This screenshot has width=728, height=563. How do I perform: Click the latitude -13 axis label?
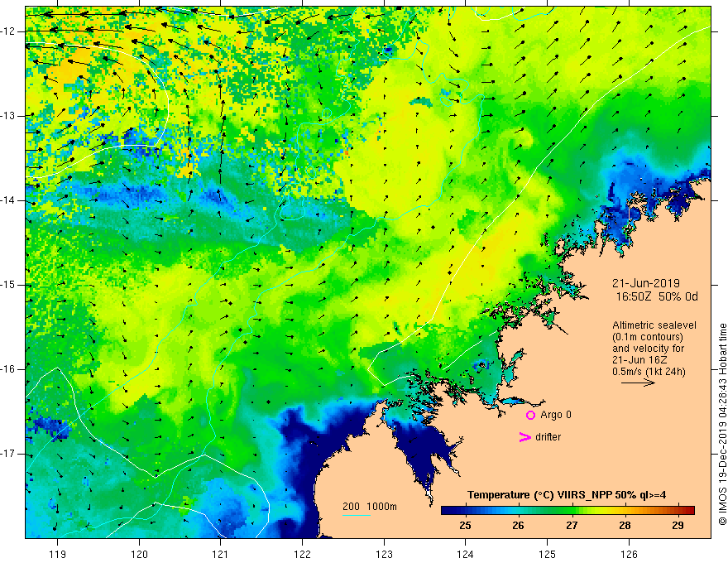point(9,116)
